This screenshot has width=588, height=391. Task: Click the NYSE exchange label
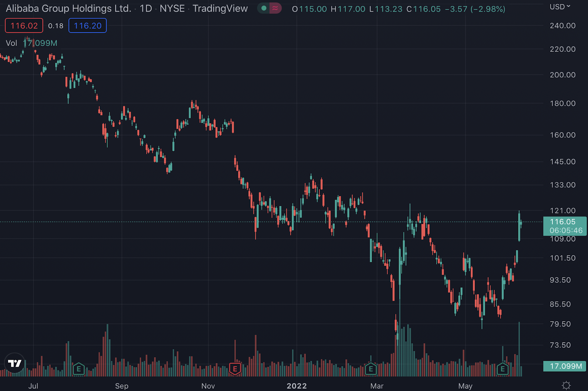click(172, 8)
